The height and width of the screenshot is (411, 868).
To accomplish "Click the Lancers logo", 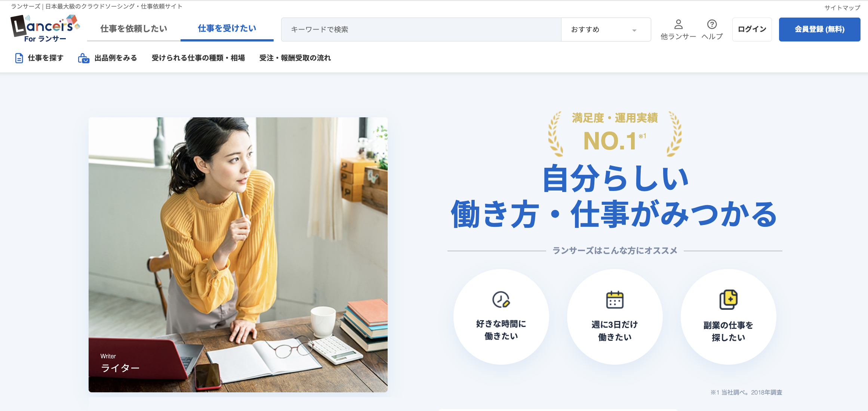I will click(x=45, y=28).
